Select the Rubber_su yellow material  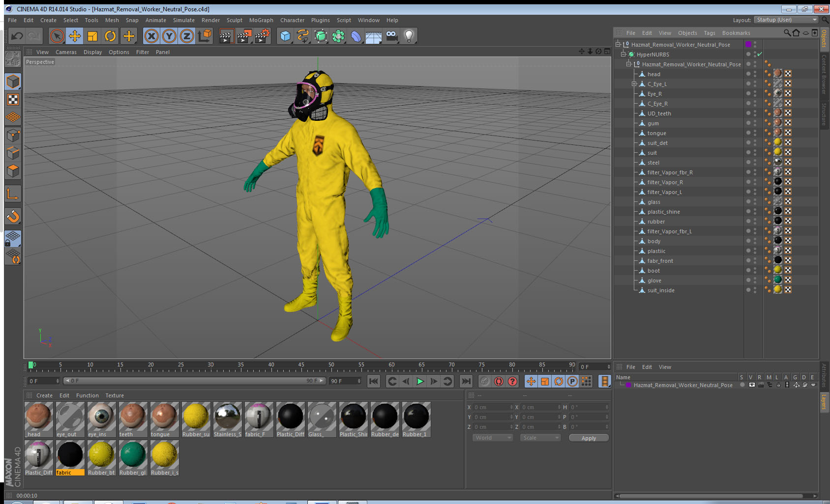coord(196,420)
